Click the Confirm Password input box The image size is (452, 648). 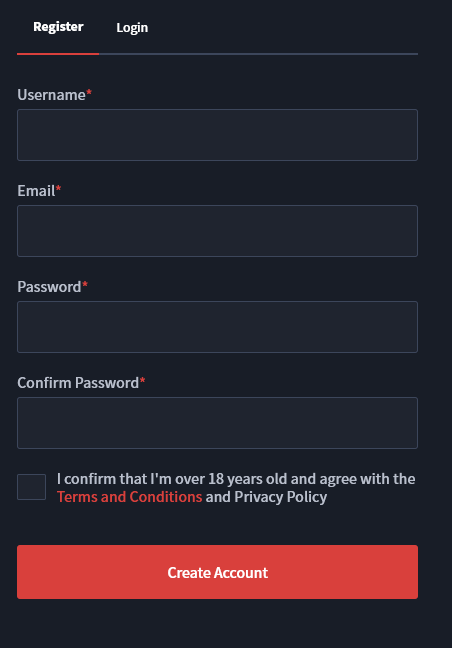point(217,423)
